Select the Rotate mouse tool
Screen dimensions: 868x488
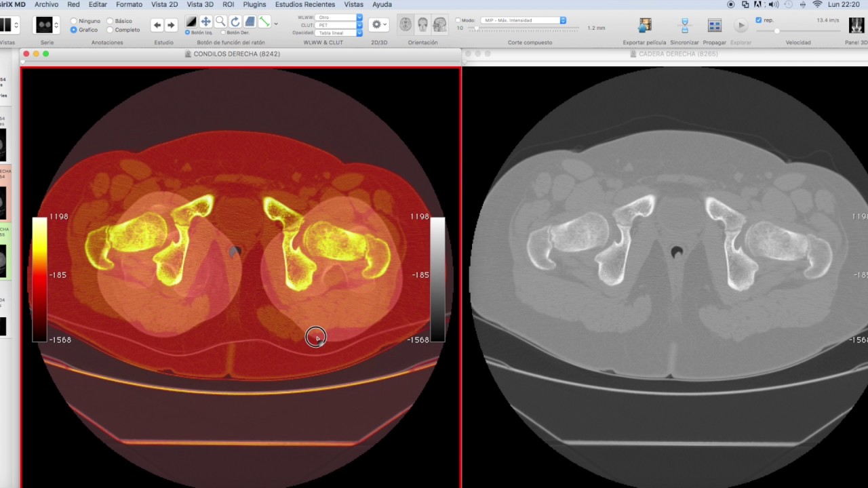coord(235,22)
